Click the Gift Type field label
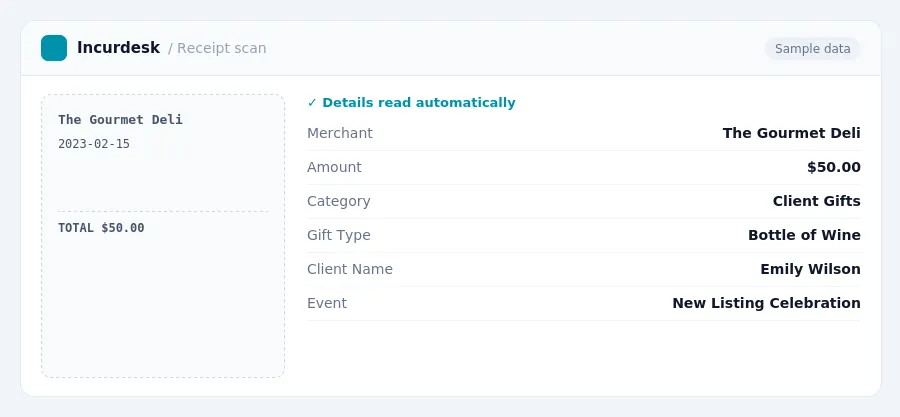 339,235
